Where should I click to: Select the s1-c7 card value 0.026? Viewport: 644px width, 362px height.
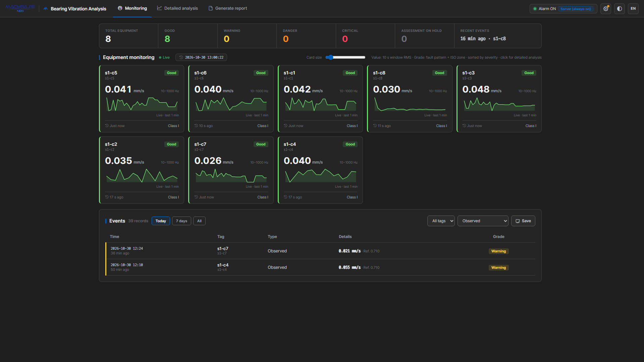208,161
